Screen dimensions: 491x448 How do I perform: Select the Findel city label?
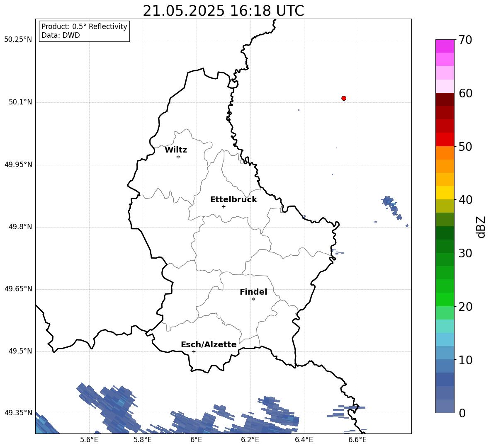253,292
